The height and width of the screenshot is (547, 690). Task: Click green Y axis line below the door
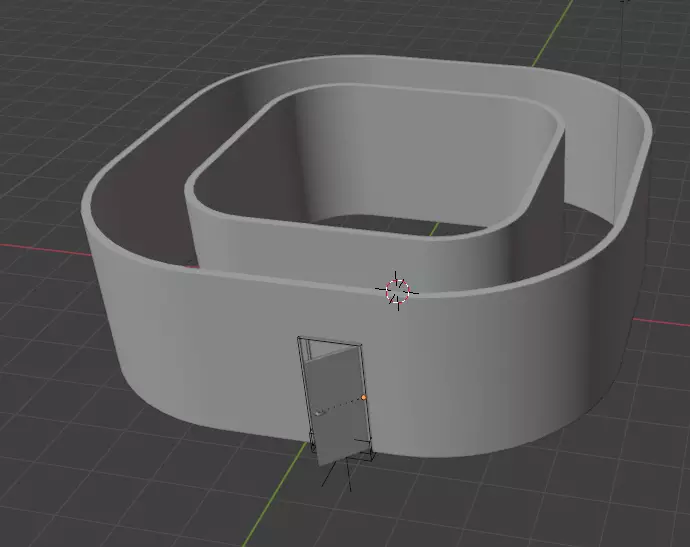pos(273,497)
